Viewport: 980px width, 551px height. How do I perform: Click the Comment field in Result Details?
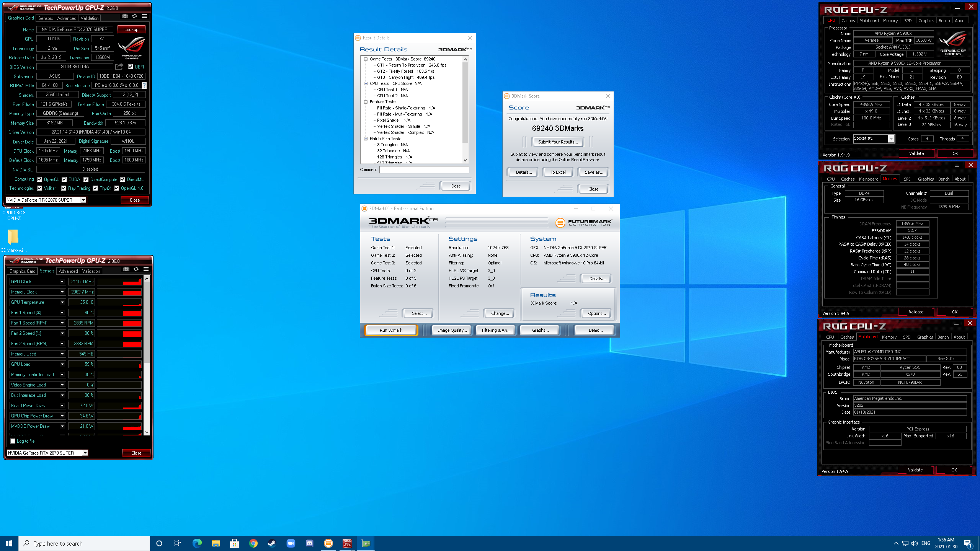click(424, 170)
